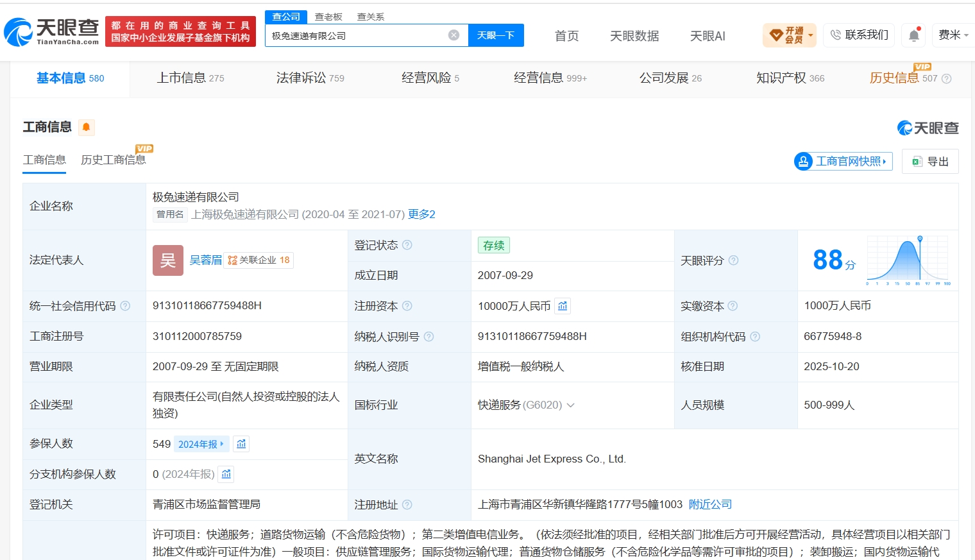975x560 pixels.
Task: Click 工商注册号 value 310112000785759
Action: pyautogui.click(x=197, y=337)
